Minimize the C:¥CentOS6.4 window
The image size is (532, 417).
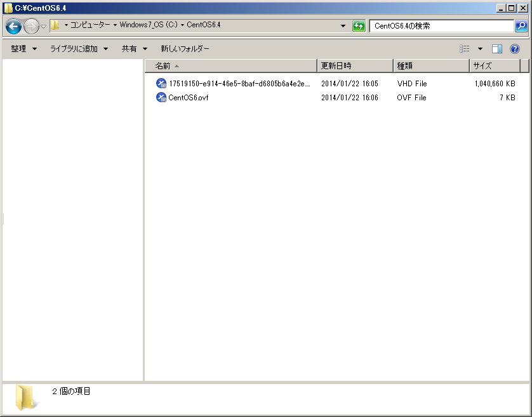501,8
